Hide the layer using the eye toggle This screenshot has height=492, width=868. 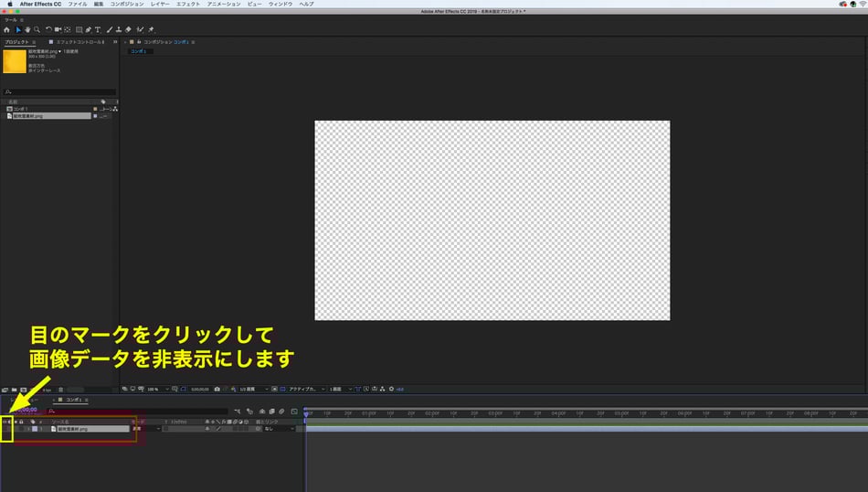pos(5,428)
